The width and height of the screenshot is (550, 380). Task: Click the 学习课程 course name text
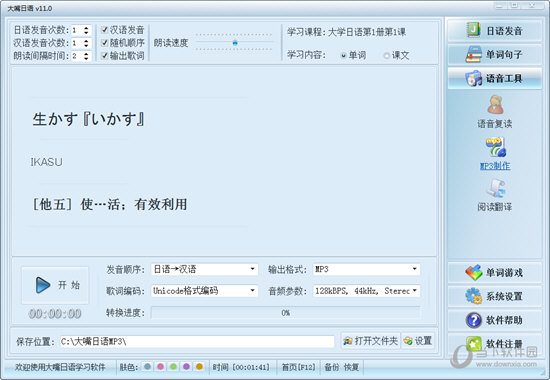click(x=367, y=32)
